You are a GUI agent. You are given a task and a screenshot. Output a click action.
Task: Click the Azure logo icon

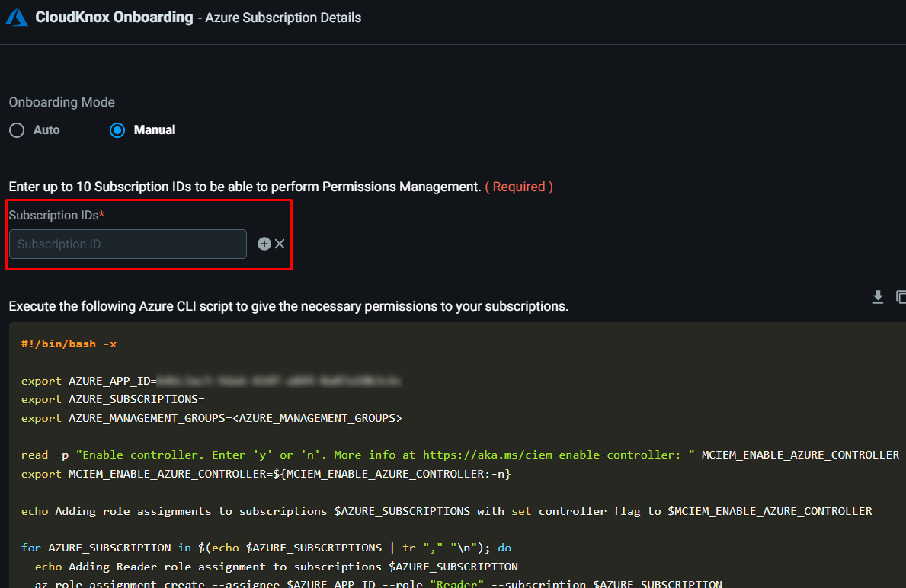[x=17, y=18]
